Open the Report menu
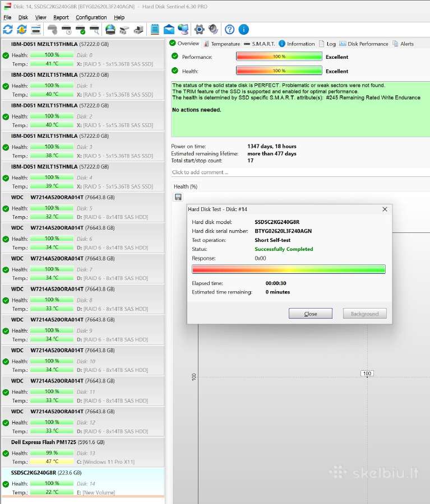This screenshot has height=504, width=430. point(61,17)
